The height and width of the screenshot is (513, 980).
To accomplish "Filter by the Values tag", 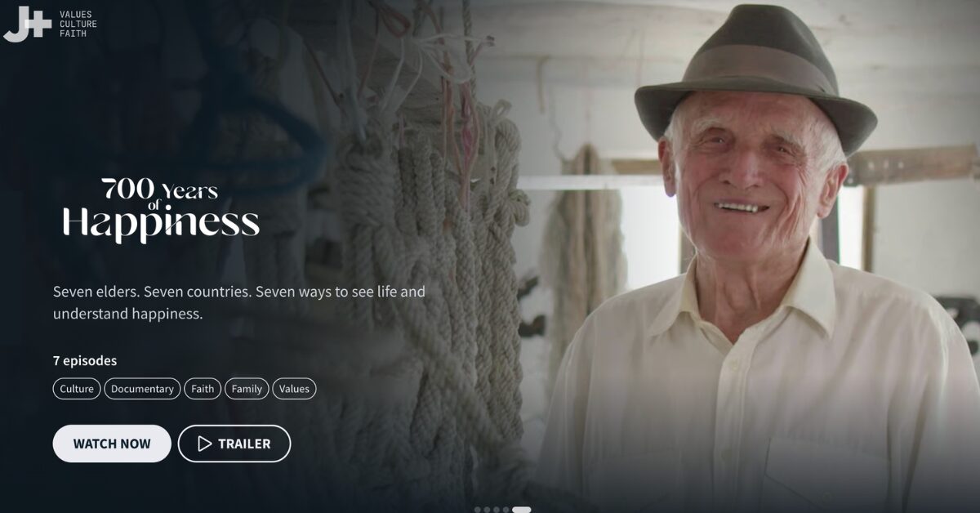I will [x=294, y=389].
